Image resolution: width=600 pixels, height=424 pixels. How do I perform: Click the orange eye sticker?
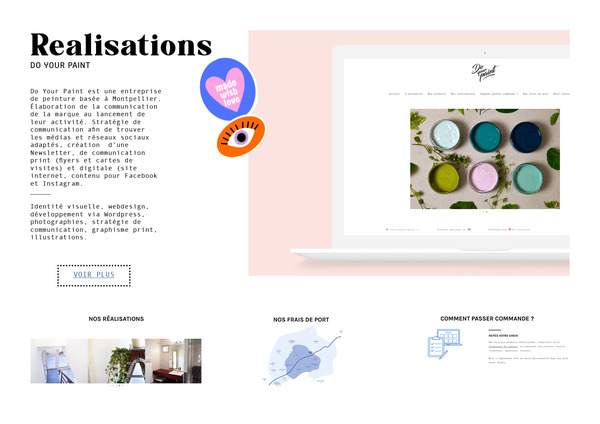241,137
